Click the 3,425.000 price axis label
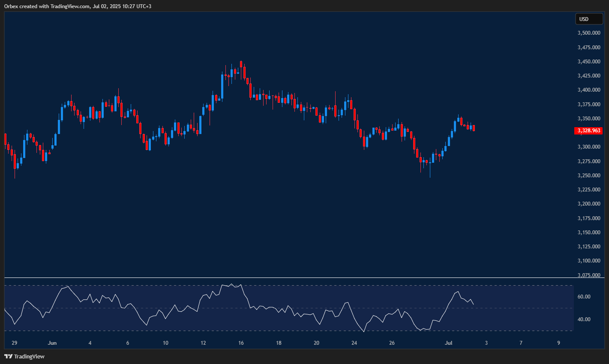Screen dimensions: 609x364 pos(588,76)
